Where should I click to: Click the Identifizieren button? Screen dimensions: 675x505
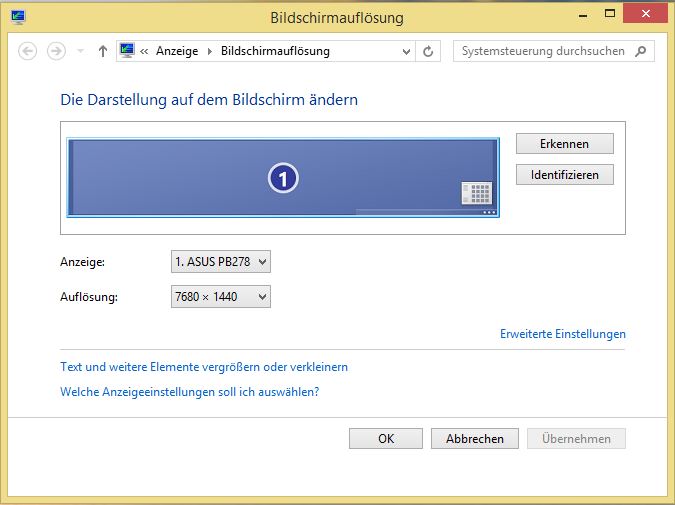point(564,175)
